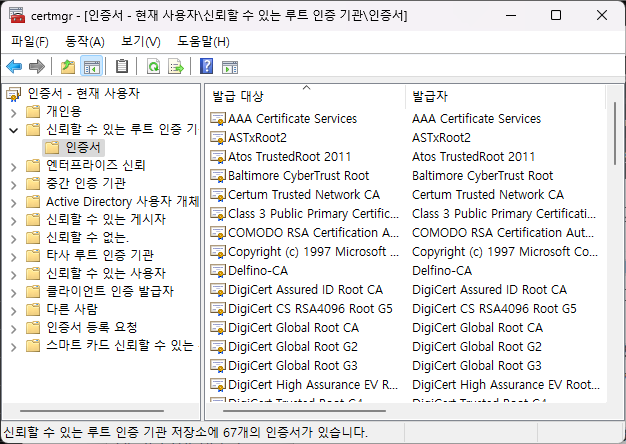Go back with the blue back arrow

[x=14, y=66]
